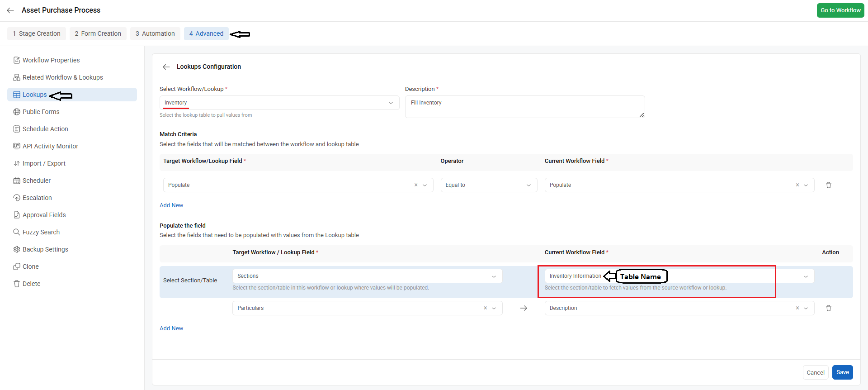Screen dimensions: 868x390
Task: Clear the target Populate field selection
Action: (415, 185)
